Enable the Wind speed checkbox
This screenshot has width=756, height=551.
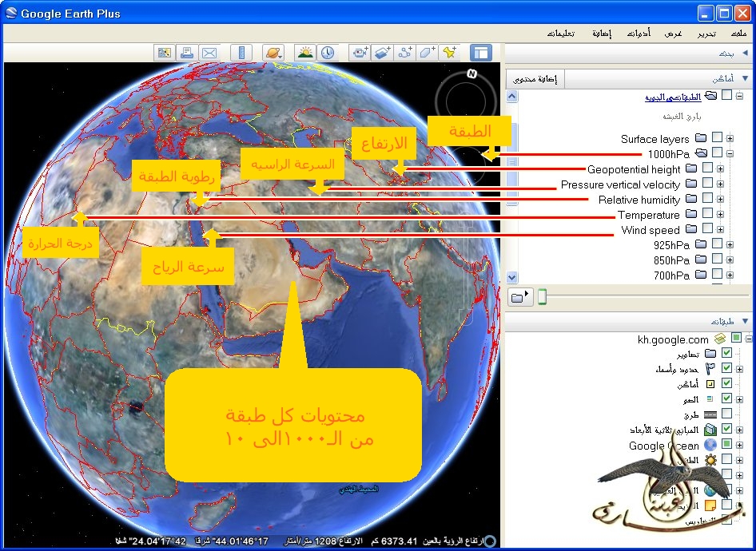[x=707, y=228]
